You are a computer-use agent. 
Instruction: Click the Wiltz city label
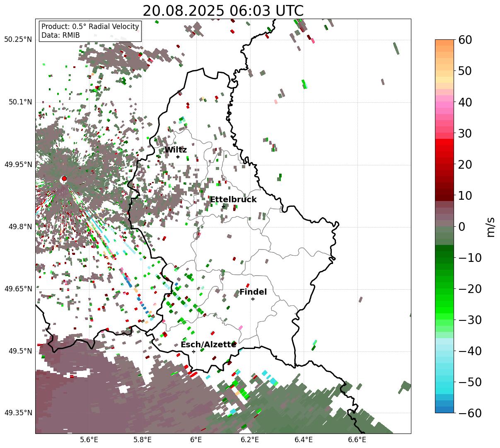tap(176, 150)
